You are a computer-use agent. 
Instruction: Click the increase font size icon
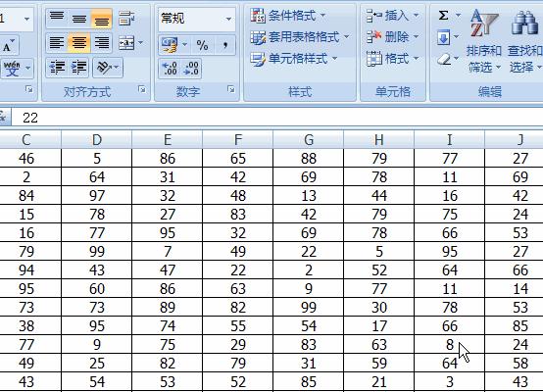[x=9, y=45]
